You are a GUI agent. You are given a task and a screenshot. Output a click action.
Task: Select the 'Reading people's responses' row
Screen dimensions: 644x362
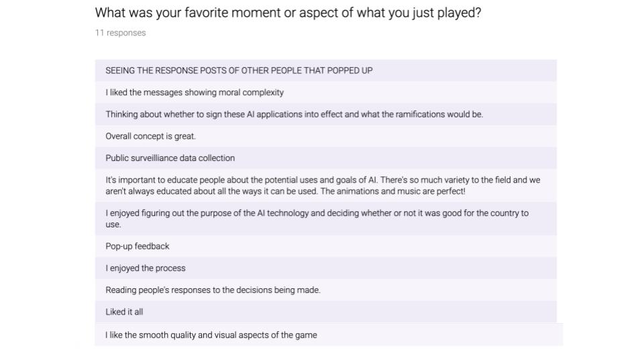(326, 290)
